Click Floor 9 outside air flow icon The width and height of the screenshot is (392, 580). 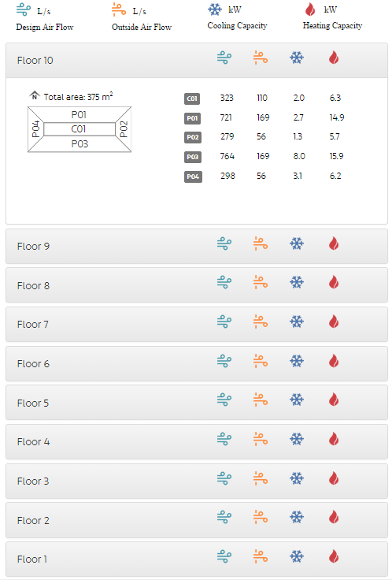pos(261,244)
